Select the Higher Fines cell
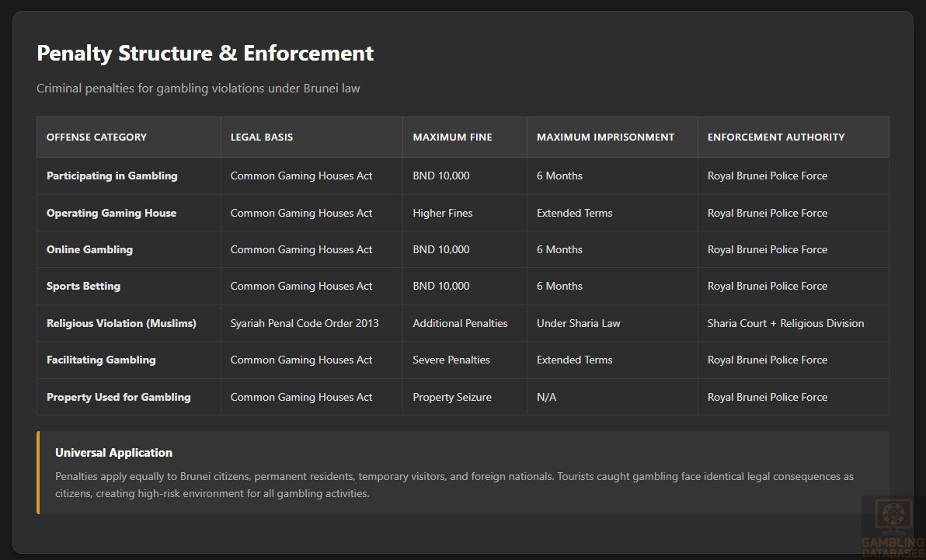The width and height of the screenshot is (926, 560). tap(442, 213)
